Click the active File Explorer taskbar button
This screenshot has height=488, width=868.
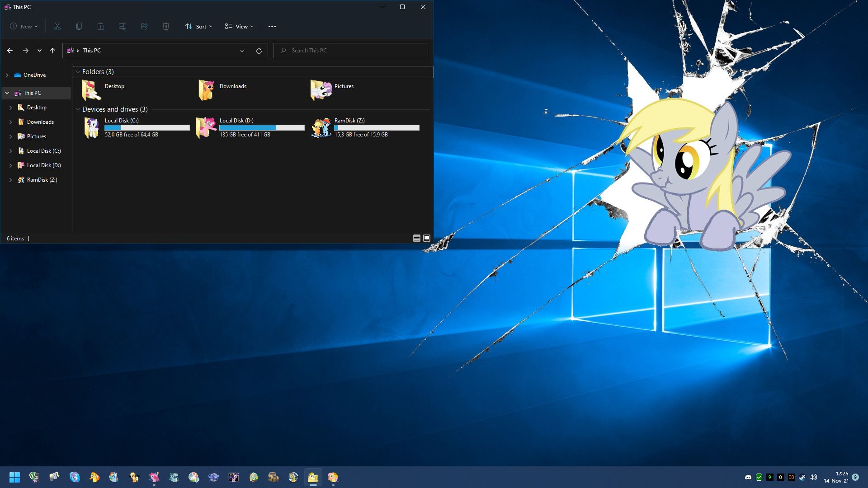[x=313, y=477]
